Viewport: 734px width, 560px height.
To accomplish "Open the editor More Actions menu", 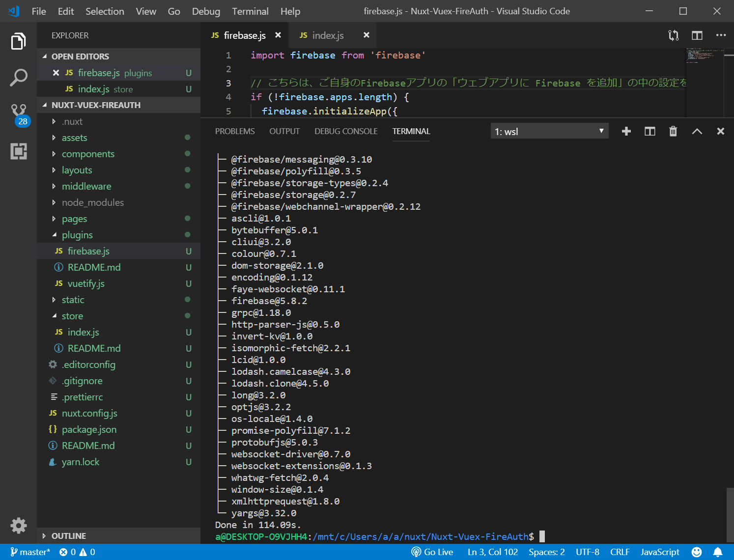I will (x=721, y=35).
